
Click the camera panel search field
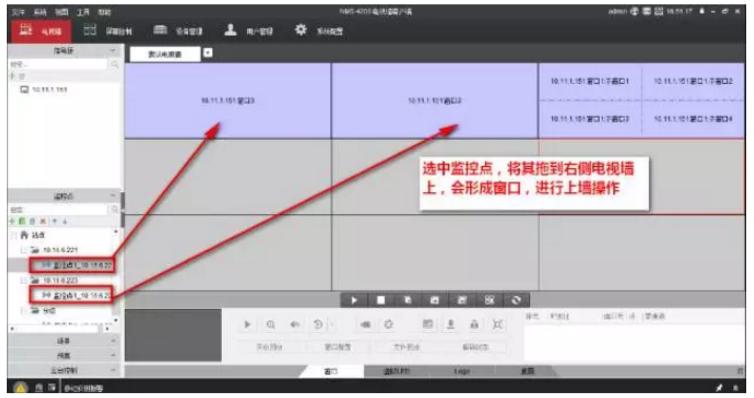(x=58, y=210)
